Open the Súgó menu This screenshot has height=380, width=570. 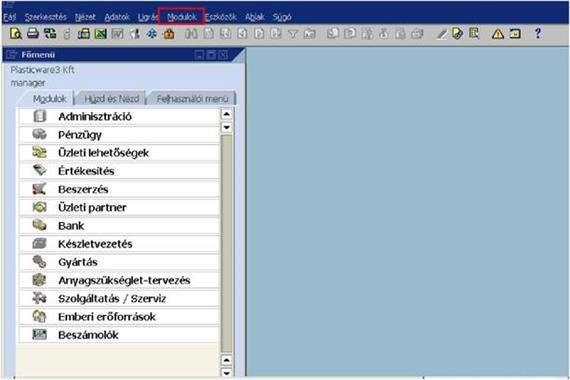coord(282,17)
